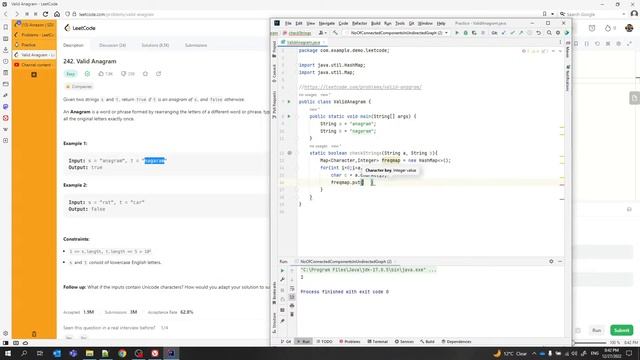Reload the browser page
The image size is (640, 360).
pyautogui.click(x=45, y=14)
